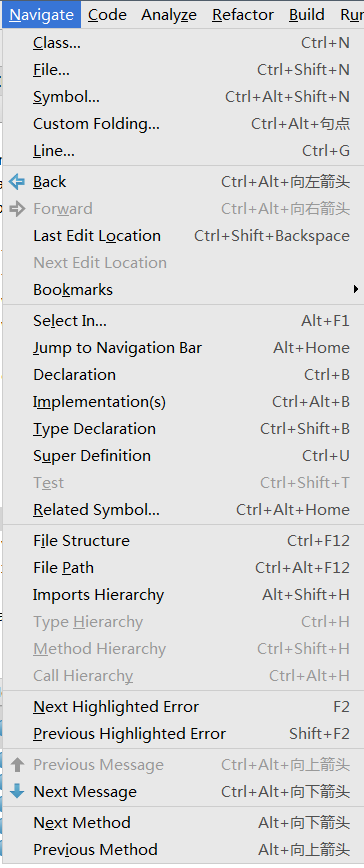Open Imports Hierarchy
Image resolution: width=364 pixels, height=868 pixels.
182,595
